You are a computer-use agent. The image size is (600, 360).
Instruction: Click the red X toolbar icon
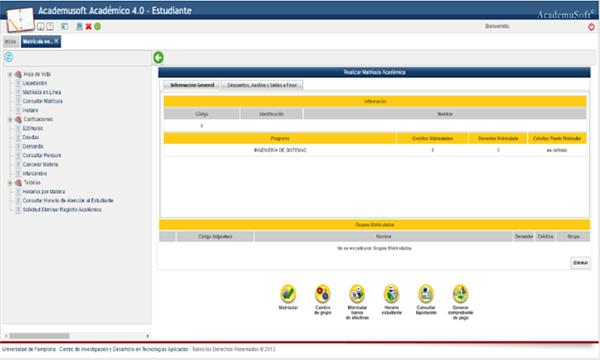(x=88, y=26)
